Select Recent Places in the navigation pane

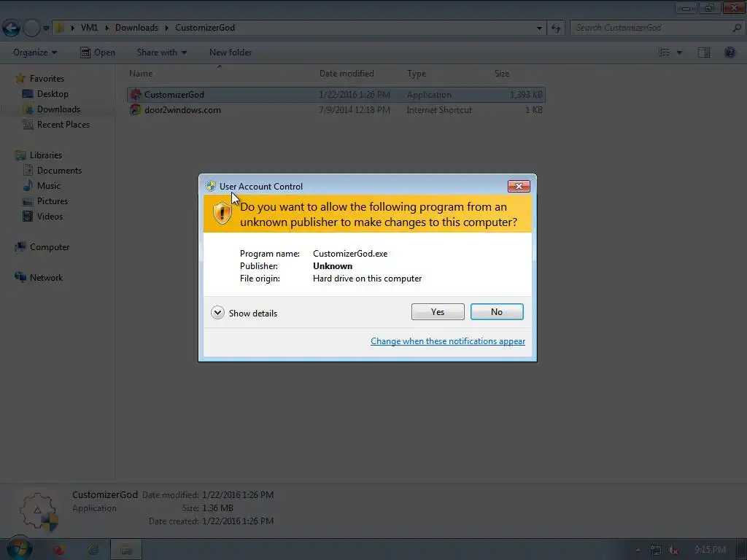coord(63,124)
